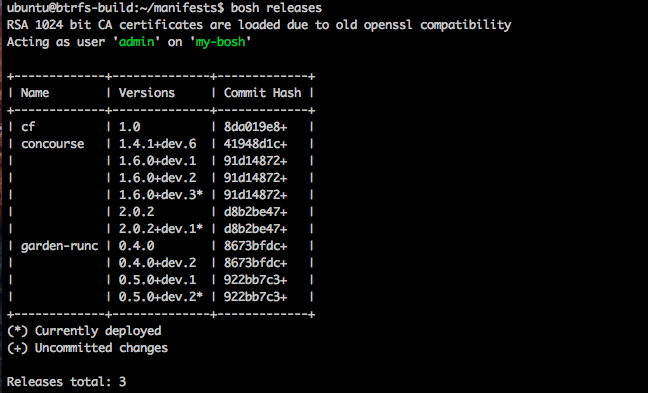Select the 'concourse' release name
This screenshot has width=648, height=393.
tap(52, 144)
